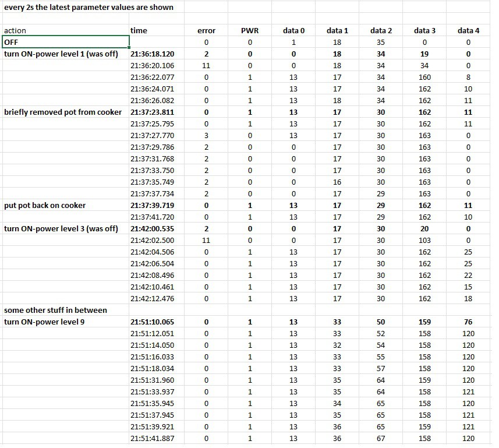Click the 'action' header cell
Viewport: 499px width, 448px height.
click(15, 30)
